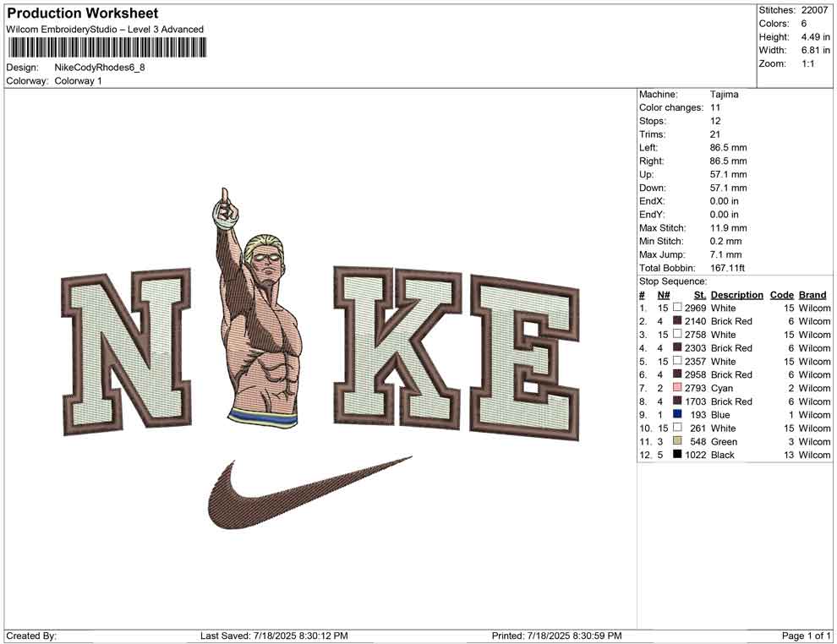
Task: Click the Printed timestamp in footer
Action: [556, 636]
